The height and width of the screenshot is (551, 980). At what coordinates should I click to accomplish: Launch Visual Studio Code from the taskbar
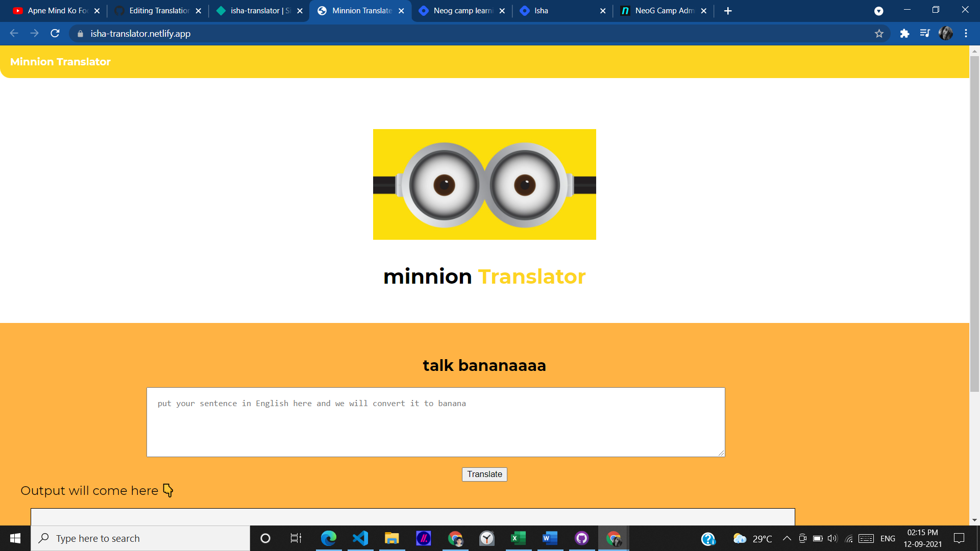click(360, 538)
